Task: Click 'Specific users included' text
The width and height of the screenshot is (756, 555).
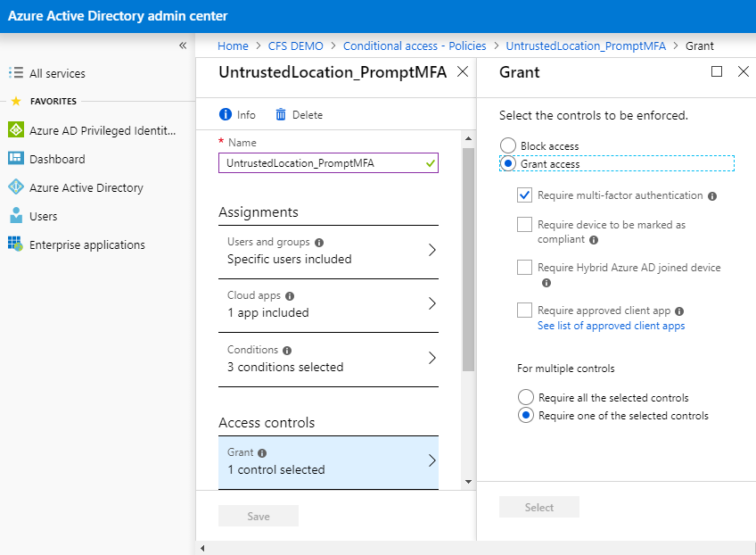Action: click(x=289, y=259)
